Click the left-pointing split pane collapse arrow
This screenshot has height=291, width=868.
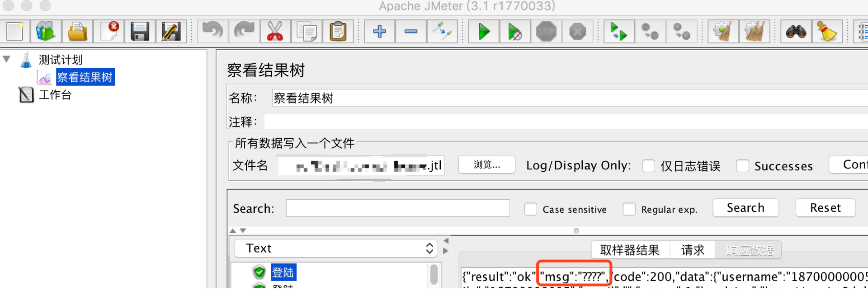pyautogui.click(x=446, y=241)
